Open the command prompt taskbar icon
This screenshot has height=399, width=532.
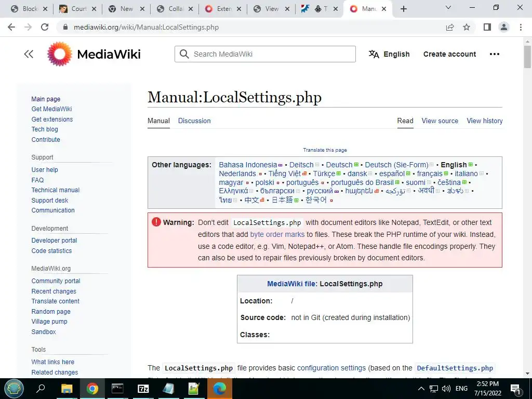click(117, 389)
